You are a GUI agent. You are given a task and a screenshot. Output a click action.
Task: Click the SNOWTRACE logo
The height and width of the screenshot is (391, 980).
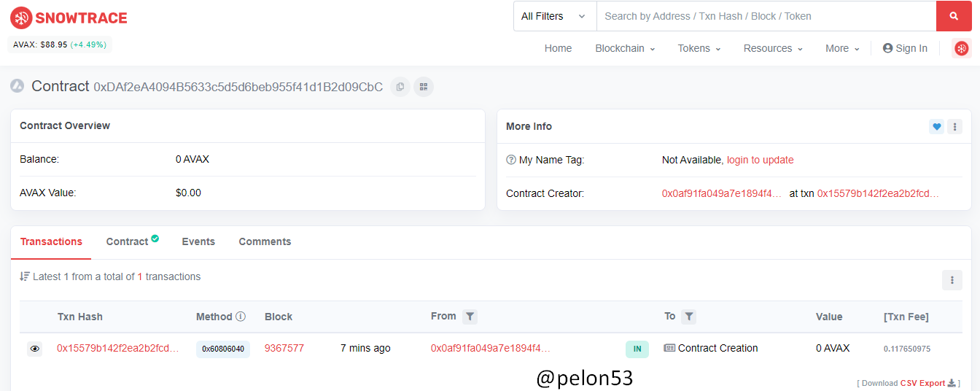pos(69,18)
